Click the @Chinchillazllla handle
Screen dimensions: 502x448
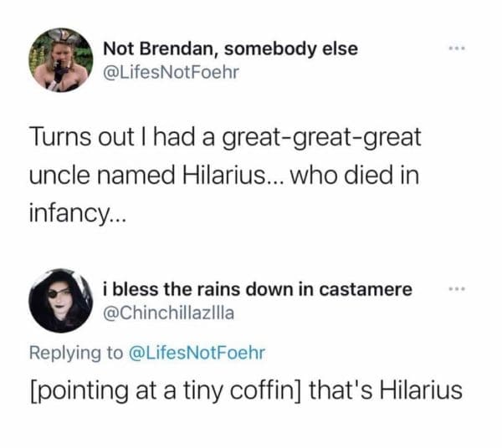click(x=170, y=313)
